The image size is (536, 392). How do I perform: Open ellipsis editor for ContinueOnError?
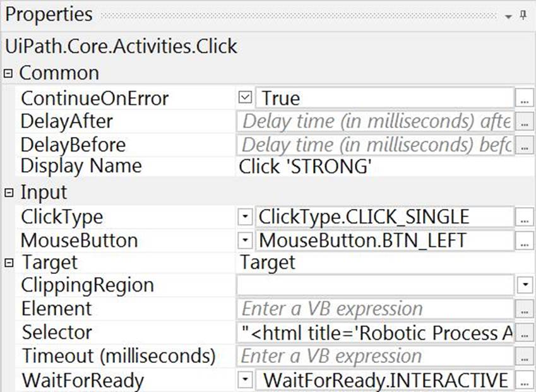525,98
